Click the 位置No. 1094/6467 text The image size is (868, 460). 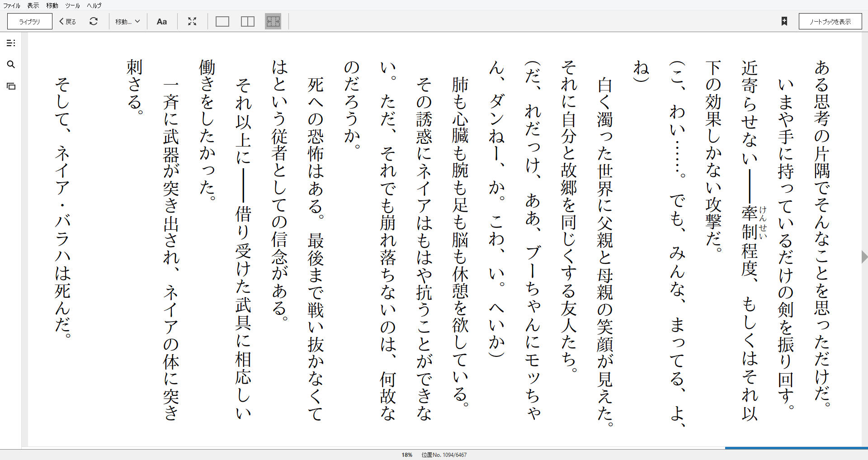[x=444, y=455]
